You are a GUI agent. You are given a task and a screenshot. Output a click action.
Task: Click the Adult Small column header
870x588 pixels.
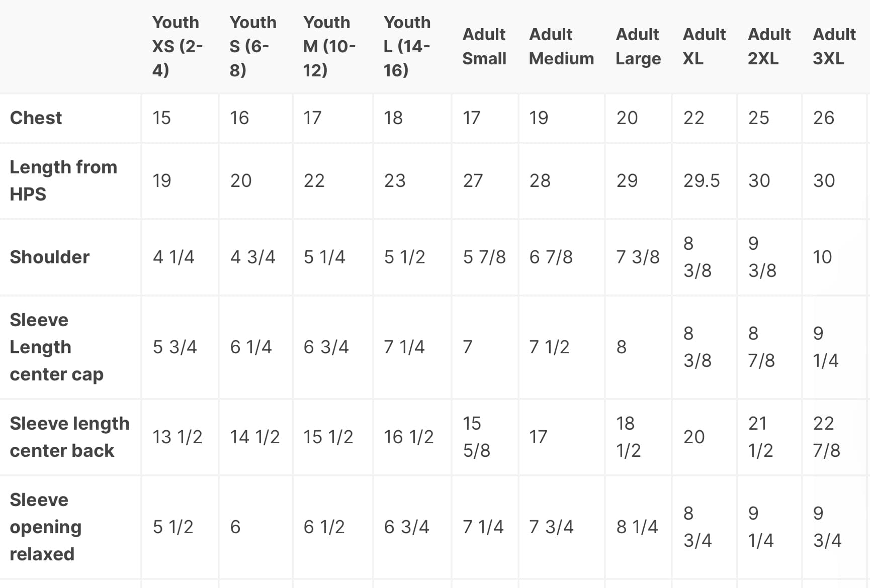tap(484, 46)
